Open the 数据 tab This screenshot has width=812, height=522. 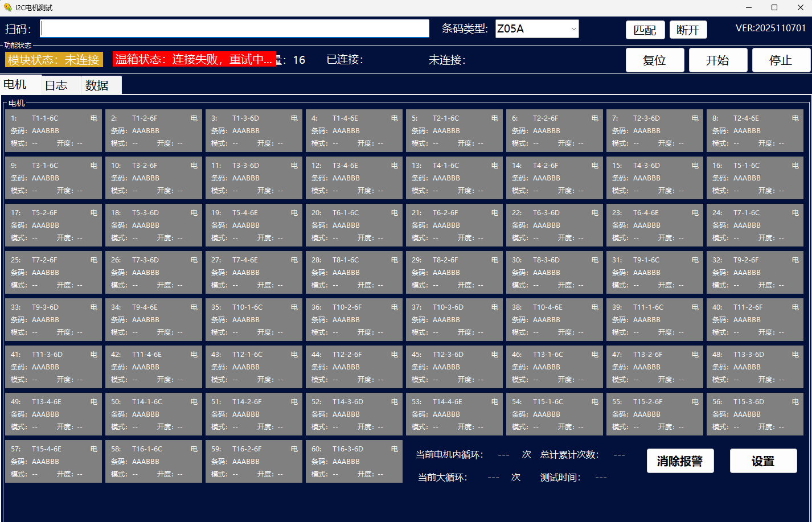pyautogui.click(x=97, y=85)
